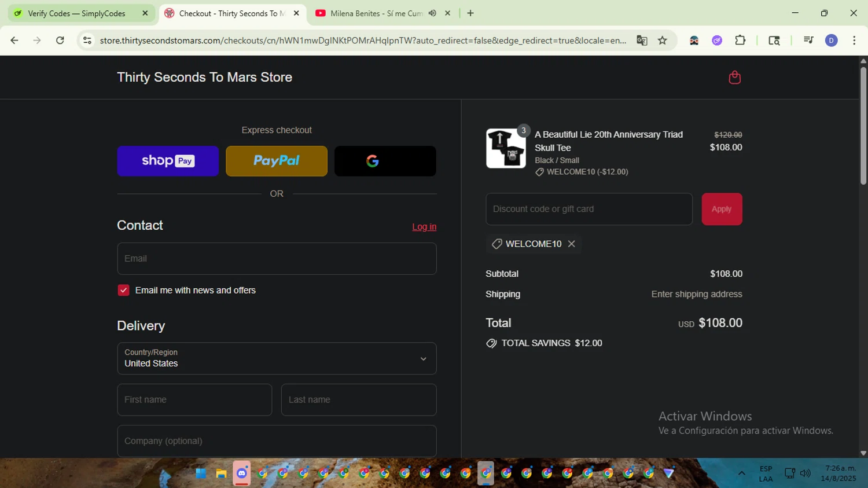Viewport: 868px width, 488px height.
Task: Click the Black / Small variant text
Action: pyautogui.click(x=557, y=160)
